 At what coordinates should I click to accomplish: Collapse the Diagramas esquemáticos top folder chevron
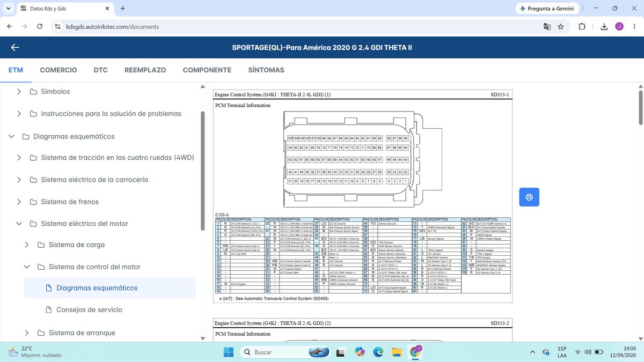(11, 136)
